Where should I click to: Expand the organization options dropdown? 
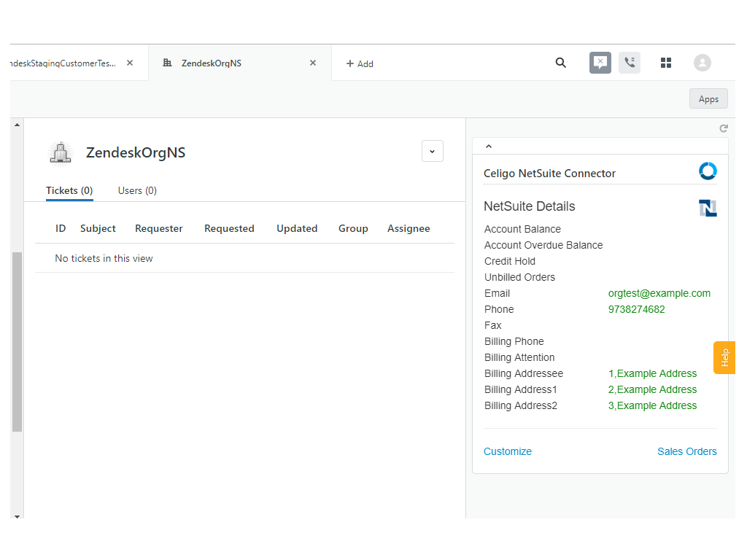pyautogui.click(x=432, y=151)
